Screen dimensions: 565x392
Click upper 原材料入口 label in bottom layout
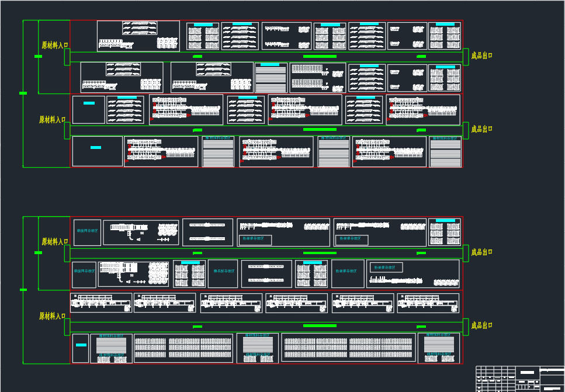click(x=54, y=241)
